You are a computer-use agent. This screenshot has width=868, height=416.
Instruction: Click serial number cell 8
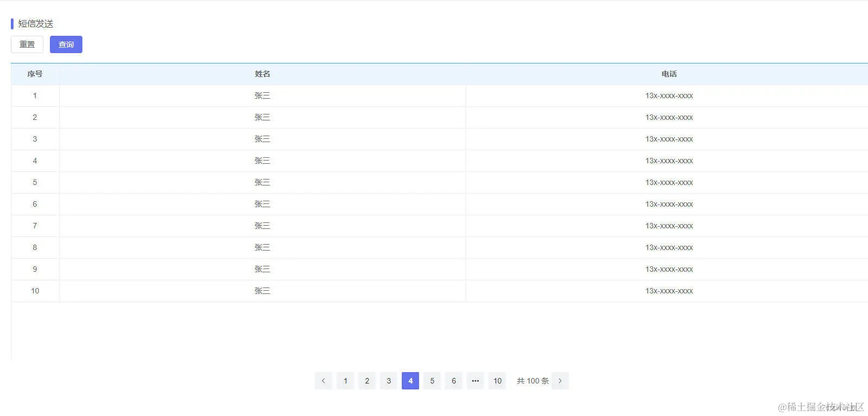click(x=35, y=247)
